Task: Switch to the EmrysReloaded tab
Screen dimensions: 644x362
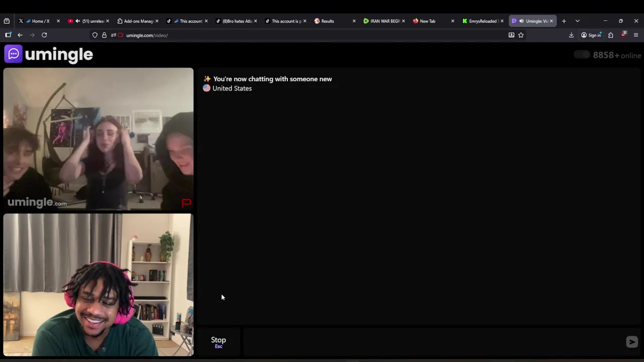Action: [x=483, y=21]
